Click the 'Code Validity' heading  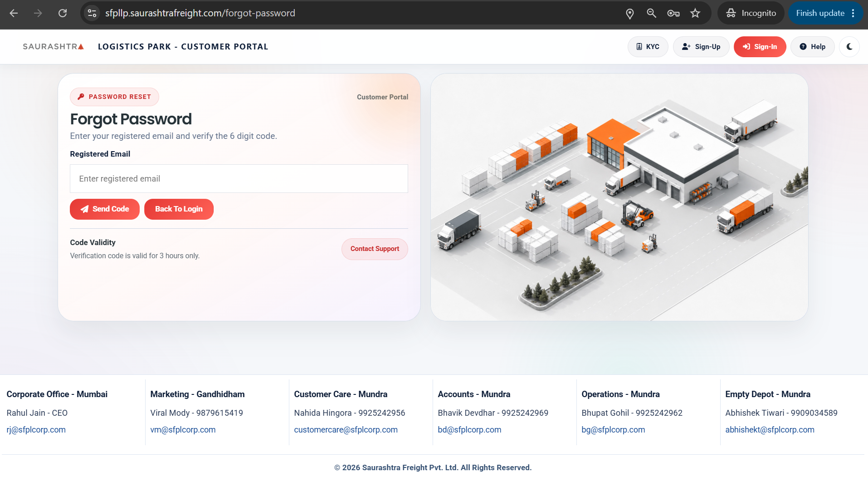pyautogui.click(x=93, y=243)
